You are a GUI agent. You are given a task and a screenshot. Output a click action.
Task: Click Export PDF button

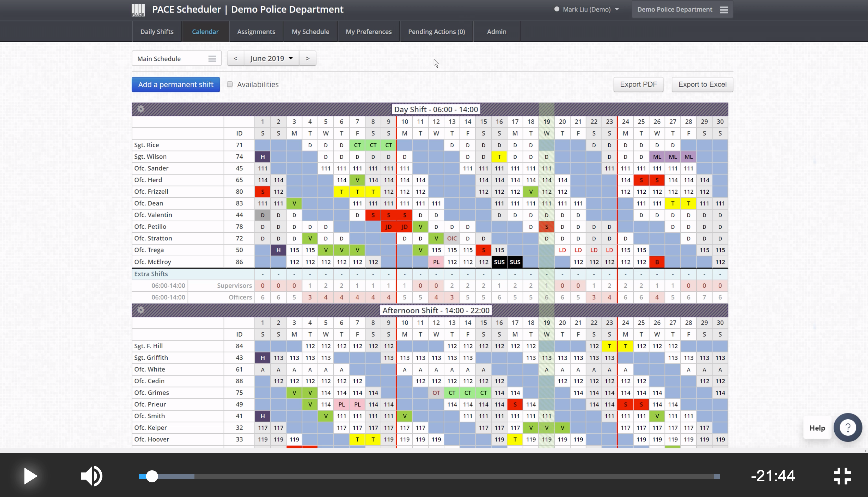point(638,85)
